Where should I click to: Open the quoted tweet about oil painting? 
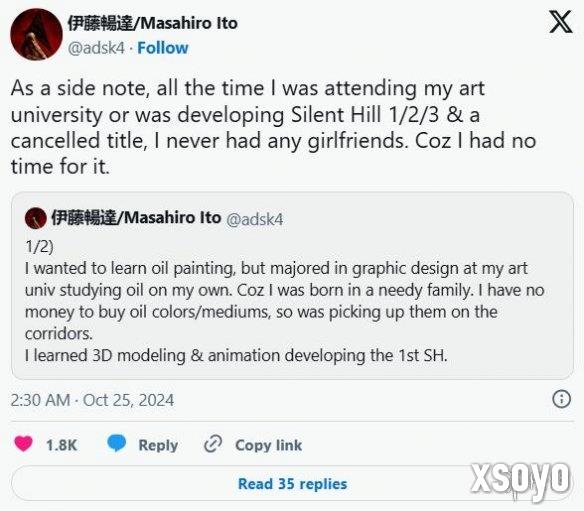[292, 286]
